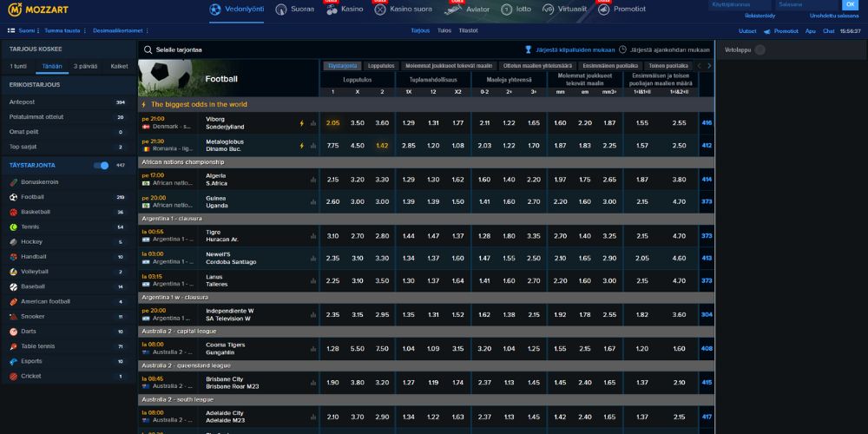Open the Pelatuimmat ottelut row

(x=68, y=117)
